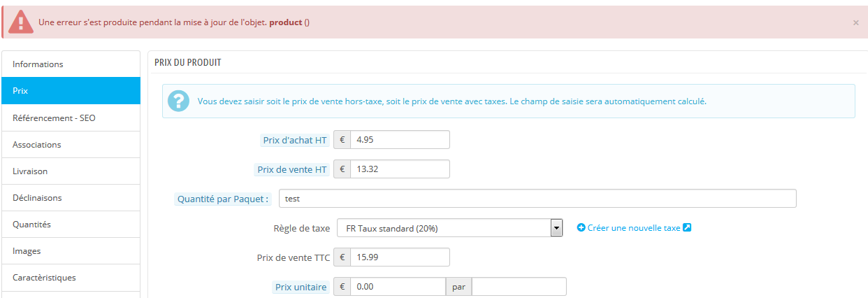Click the Quantité par Paquet text field
Image resolution: width=868 pixels, height=298 pixels.
coord(537,199)
